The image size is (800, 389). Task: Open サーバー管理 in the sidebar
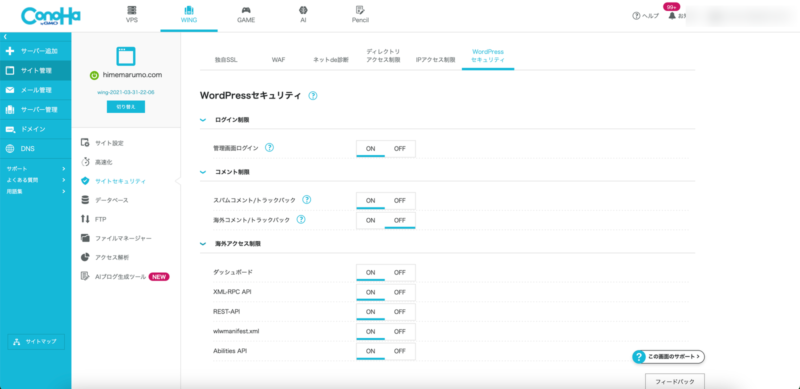click(36, 110)
